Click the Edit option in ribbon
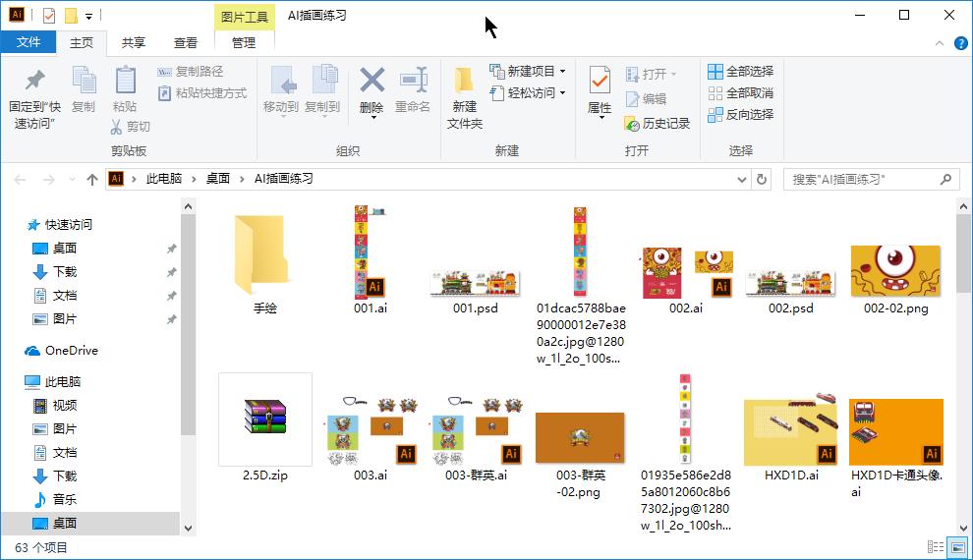This screenshot has height=560, width=973. (x=646, y=98)
